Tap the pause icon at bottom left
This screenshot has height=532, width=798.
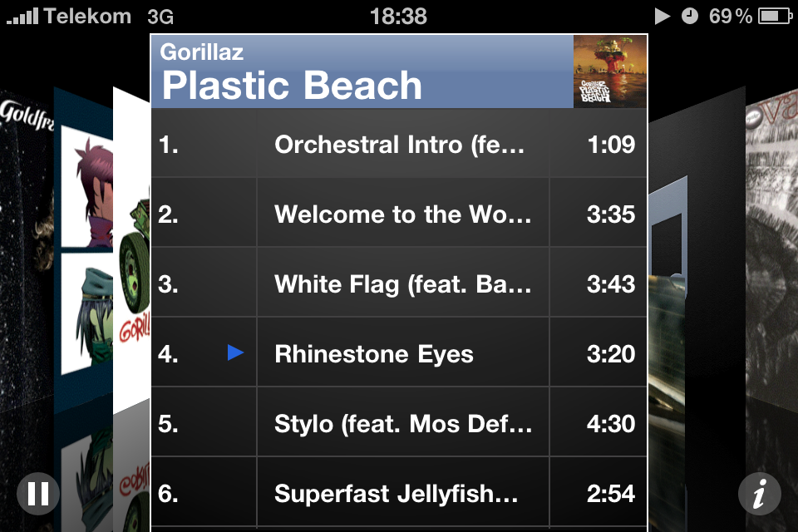click(38, 493)
